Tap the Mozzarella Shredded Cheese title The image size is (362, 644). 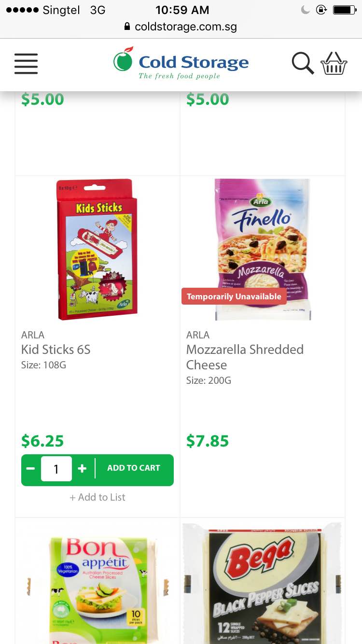coord(245,357)
